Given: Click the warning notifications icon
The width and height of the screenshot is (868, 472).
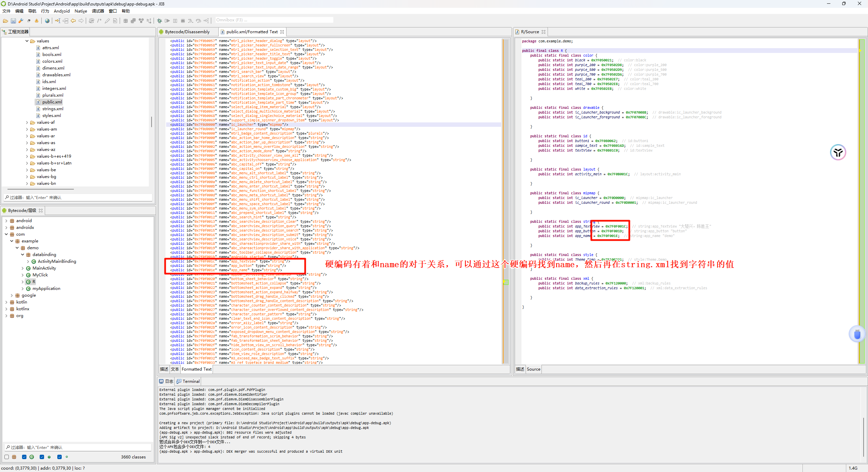Looking at the screenshot, I should (x=37, y=21).
